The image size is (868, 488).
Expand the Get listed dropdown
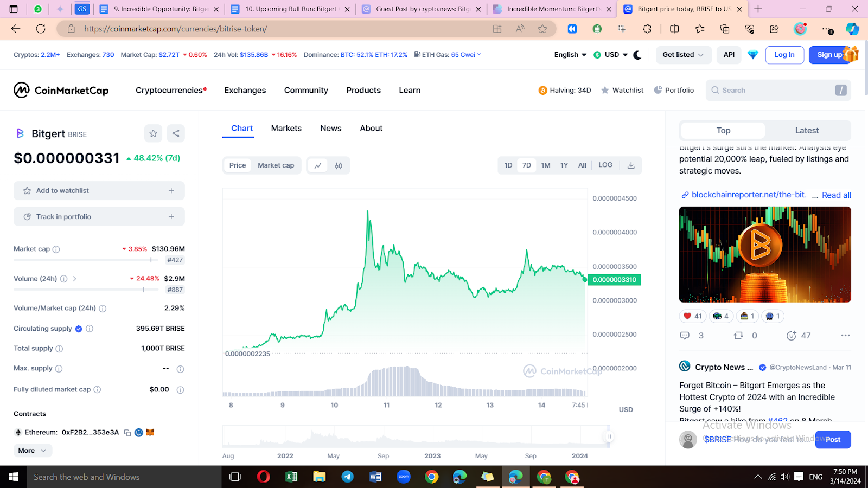pos(684,55)
